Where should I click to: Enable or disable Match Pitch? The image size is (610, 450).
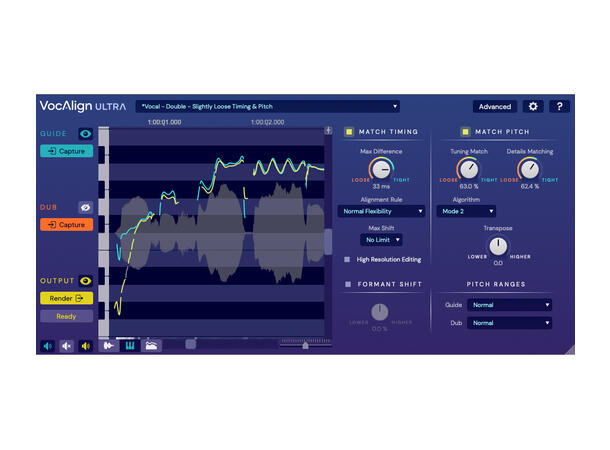click(x=465, y=132)
